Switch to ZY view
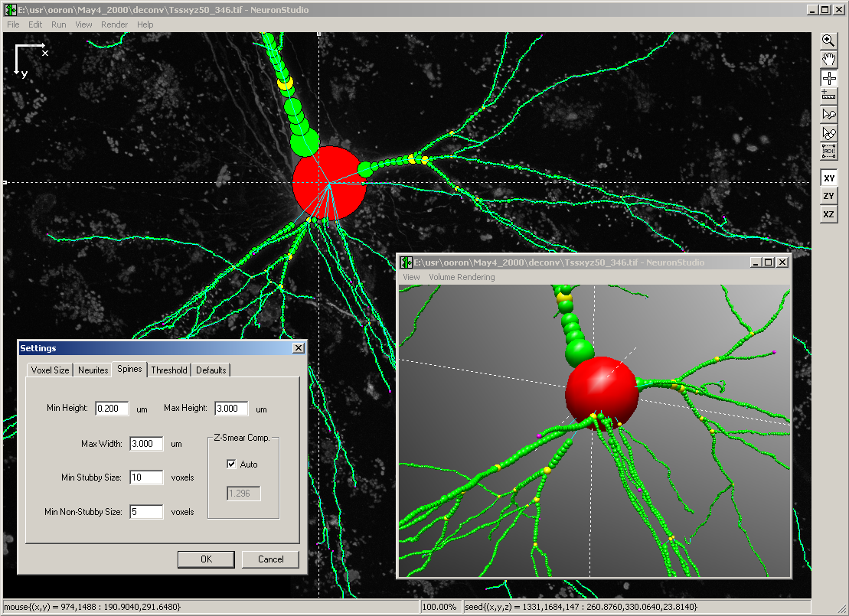The height and width of the screenshot is (616, 849). click(x=828, y=196)
